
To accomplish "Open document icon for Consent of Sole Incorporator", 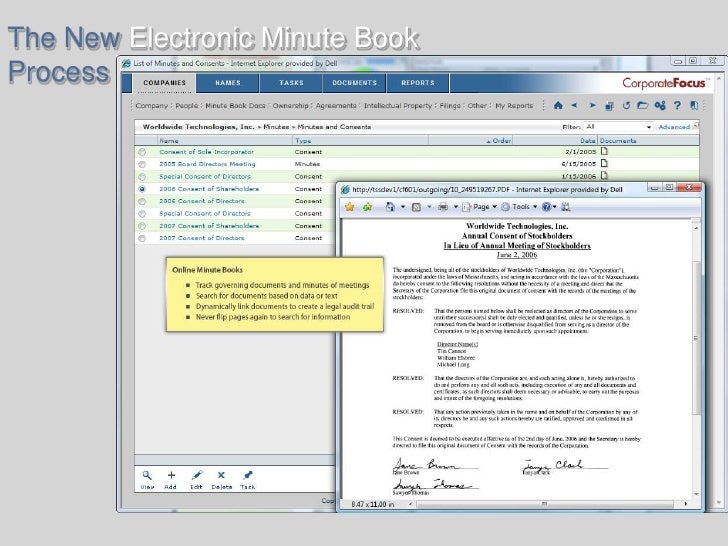I will (604, 151).
